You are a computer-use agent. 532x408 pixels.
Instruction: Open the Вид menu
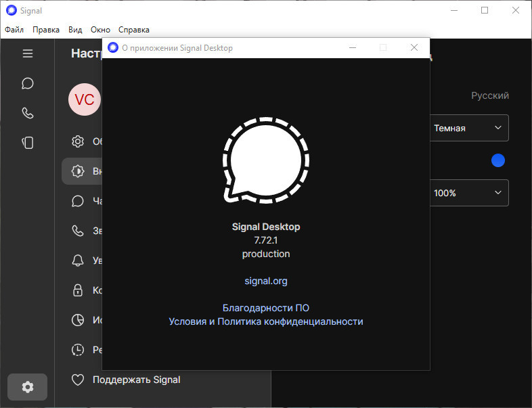click(x=75, y=30)
